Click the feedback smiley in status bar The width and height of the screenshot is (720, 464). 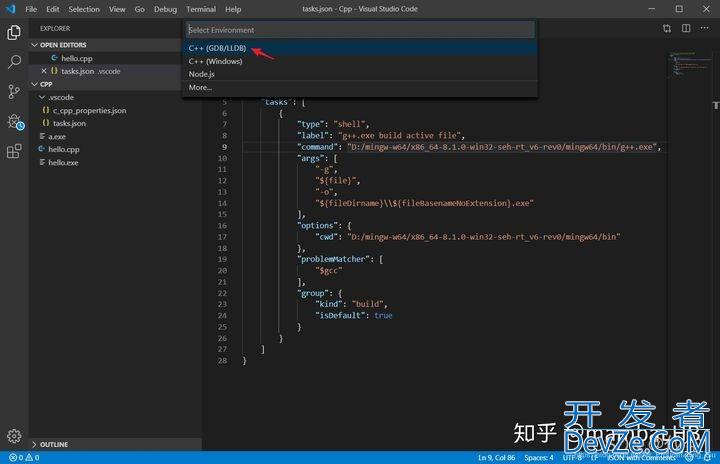pyautogui.click(x=689, y=458)
